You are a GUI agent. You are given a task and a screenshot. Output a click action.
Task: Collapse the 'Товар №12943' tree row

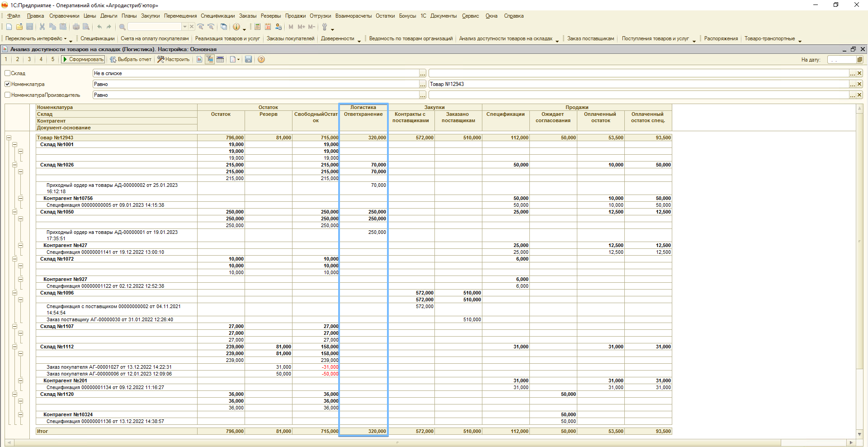point(9,138)
